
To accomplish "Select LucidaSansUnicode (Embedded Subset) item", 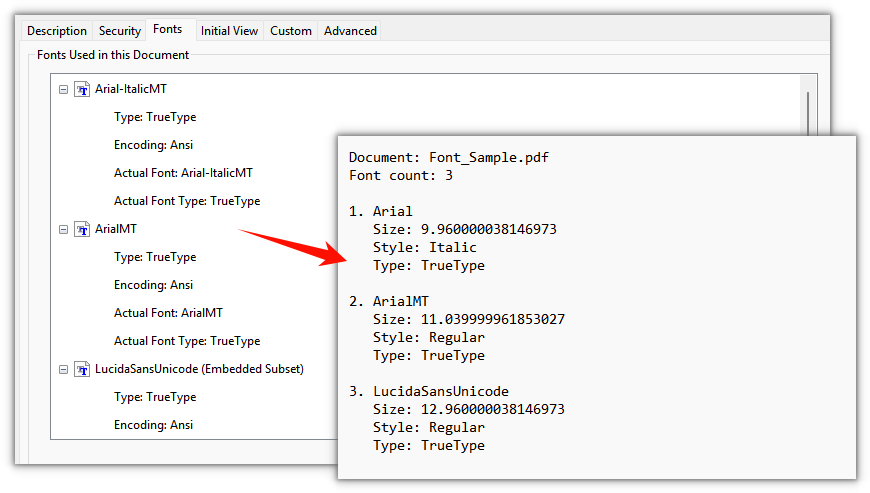I will pos(199,369).
